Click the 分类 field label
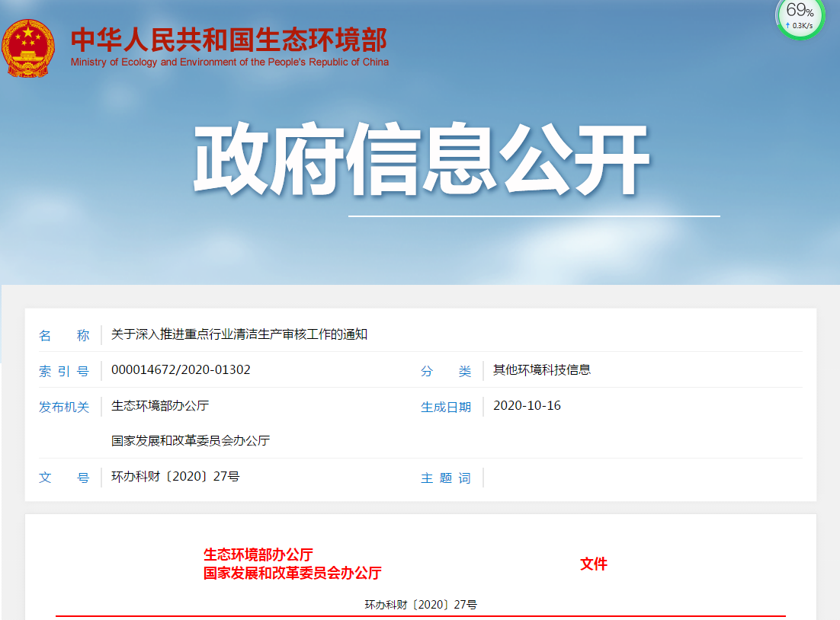This screenshot has width=840, height=620. 446,371
